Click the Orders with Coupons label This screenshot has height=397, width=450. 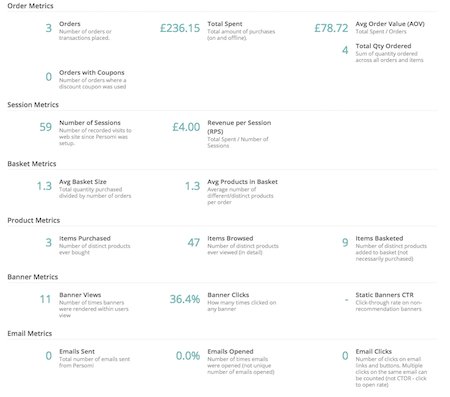click(92, 73)
